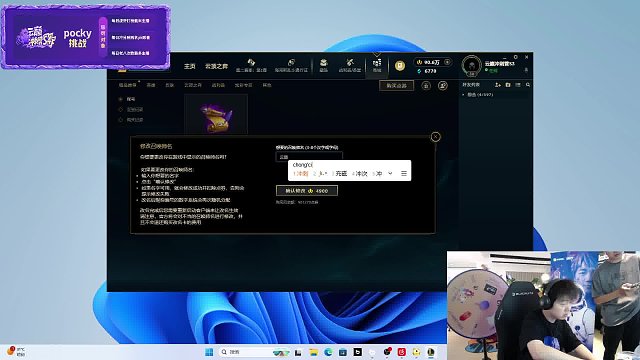
Task: Select the 其他 store sub-tab
Action: pos(267,85)
